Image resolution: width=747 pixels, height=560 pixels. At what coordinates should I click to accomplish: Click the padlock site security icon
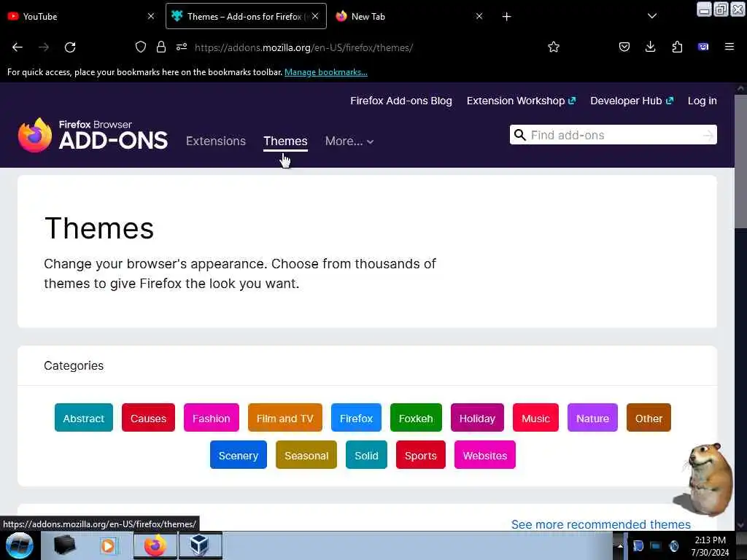pos(161,47)
